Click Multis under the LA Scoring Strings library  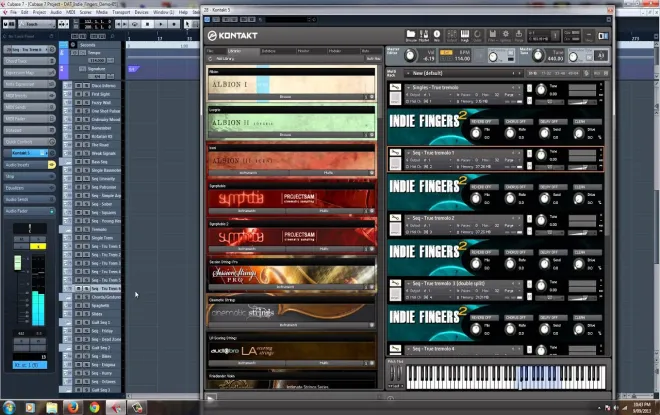[323, 363]
